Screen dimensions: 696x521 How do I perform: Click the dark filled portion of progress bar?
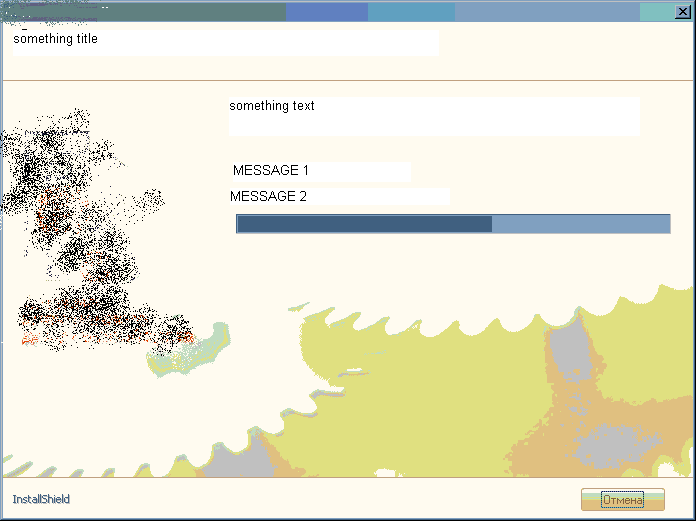(364, 224)
